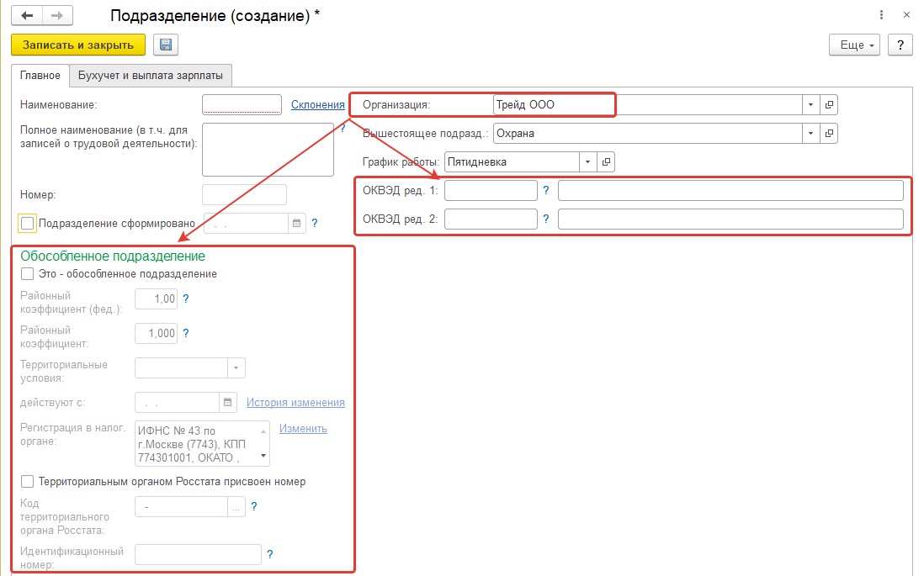Switch to Бухучет и выплата зарплаты tab
The image size is (924, 576).
(151, 76)
